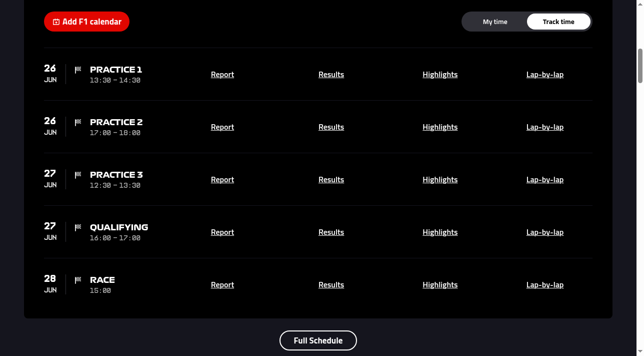This screenshot has width=644, height=356.
Task: Click the 27 JUN date beside Qualifying
Action: [x=50, y=231]
